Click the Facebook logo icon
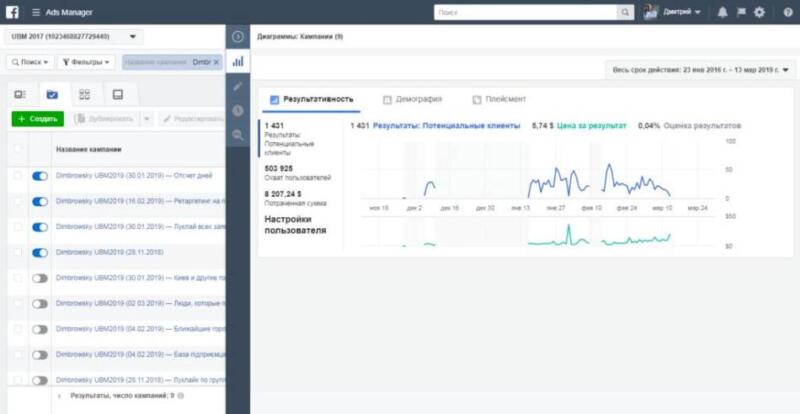 coord(15,12)
